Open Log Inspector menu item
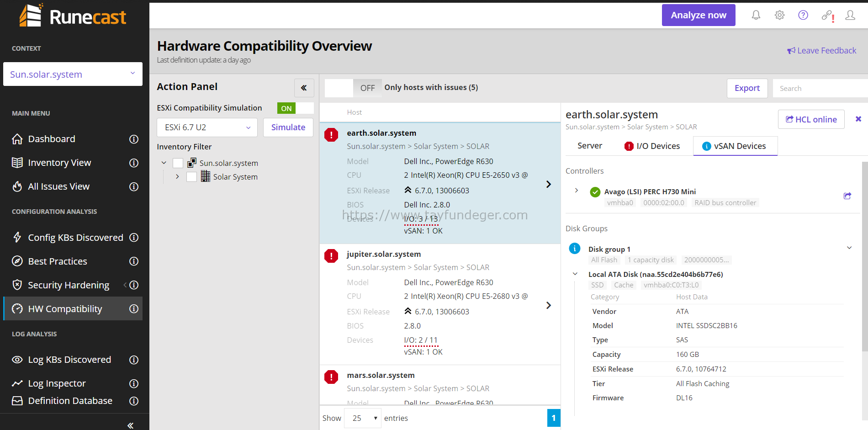 pos(57,383)
